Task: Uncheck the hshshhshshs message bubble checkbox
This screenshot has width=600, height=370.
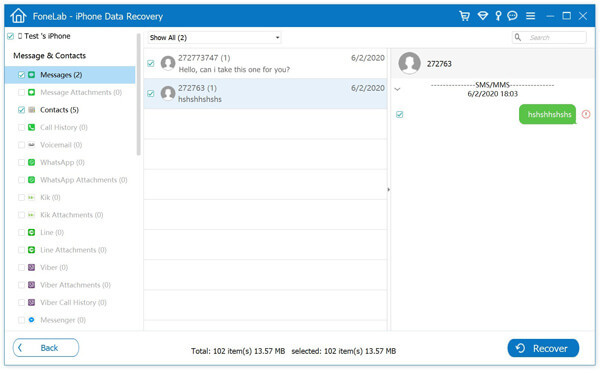Action: (x=399, y=114)
